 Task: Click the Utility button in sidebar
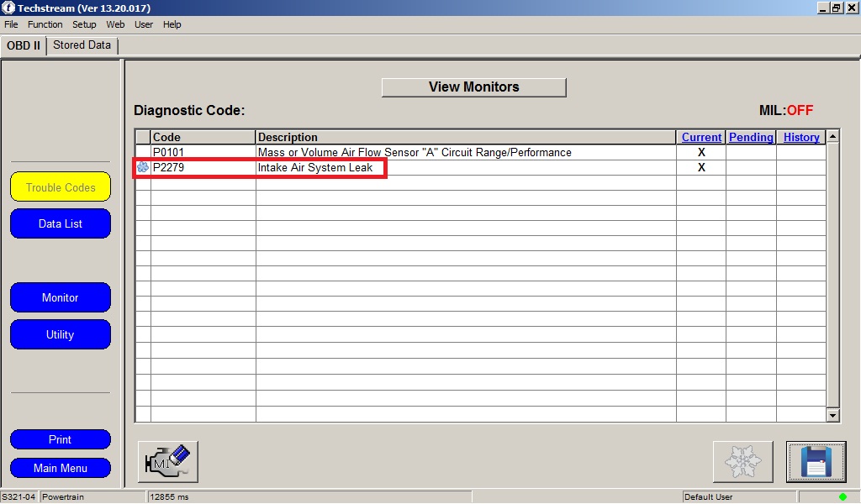pyautogui.click(x=61, y=334)
